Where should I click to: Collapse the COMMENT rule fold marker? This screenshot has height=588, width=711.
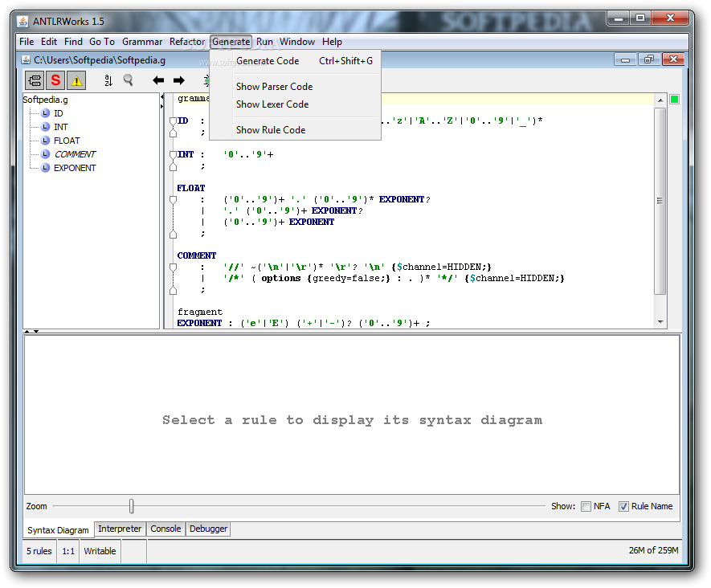(173, 267)
